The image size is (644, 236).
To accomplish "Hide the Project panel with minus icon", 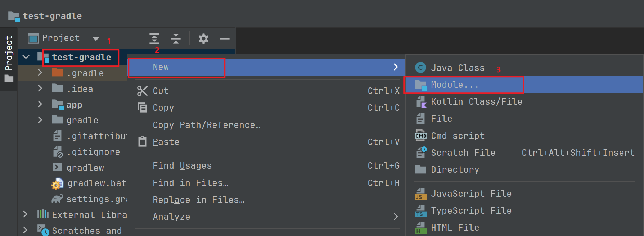I will tap(225, 38).
